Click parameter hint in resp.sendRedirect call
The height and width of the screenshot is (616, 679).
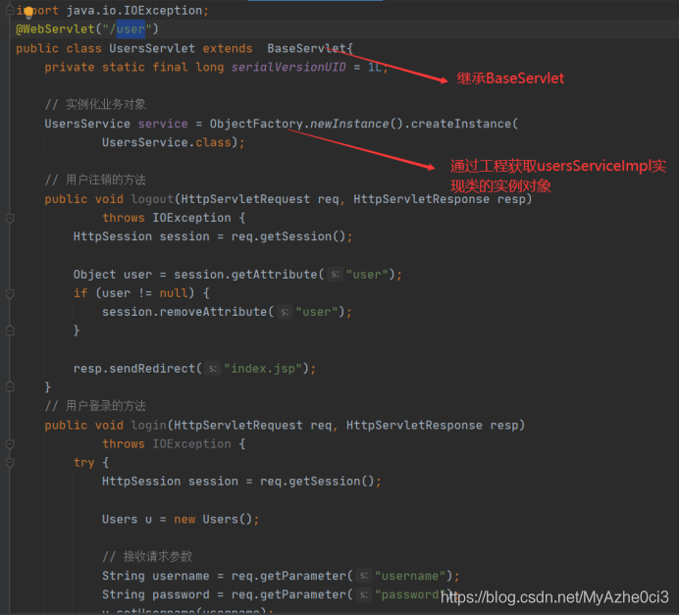coord(213,369)
